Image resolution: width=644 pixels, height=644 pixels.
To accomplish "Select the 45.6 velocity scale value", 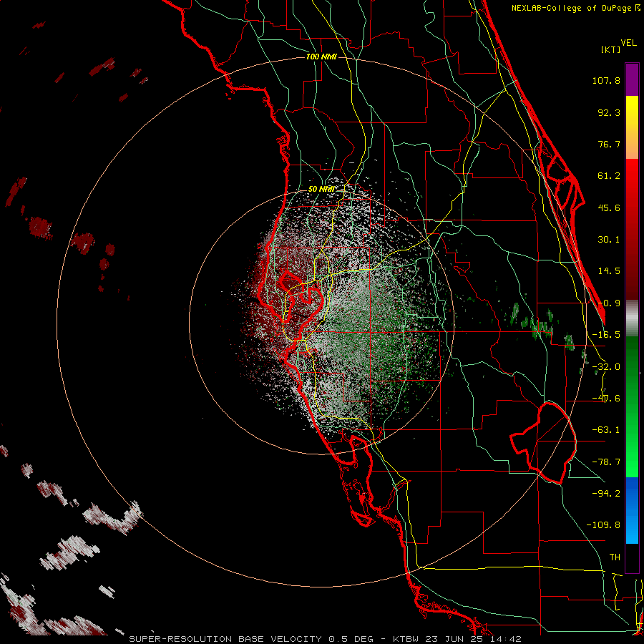I will click(609, 208).
